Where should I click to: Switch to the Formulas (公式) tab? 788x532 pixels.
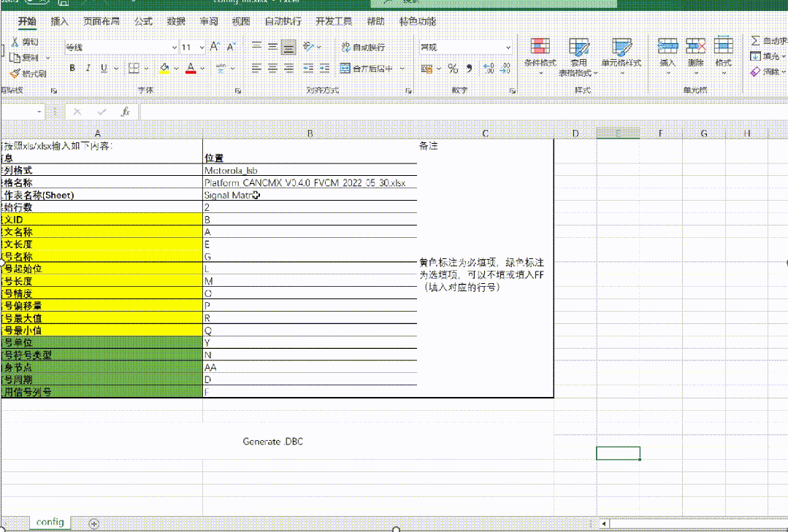click(143, 21)
